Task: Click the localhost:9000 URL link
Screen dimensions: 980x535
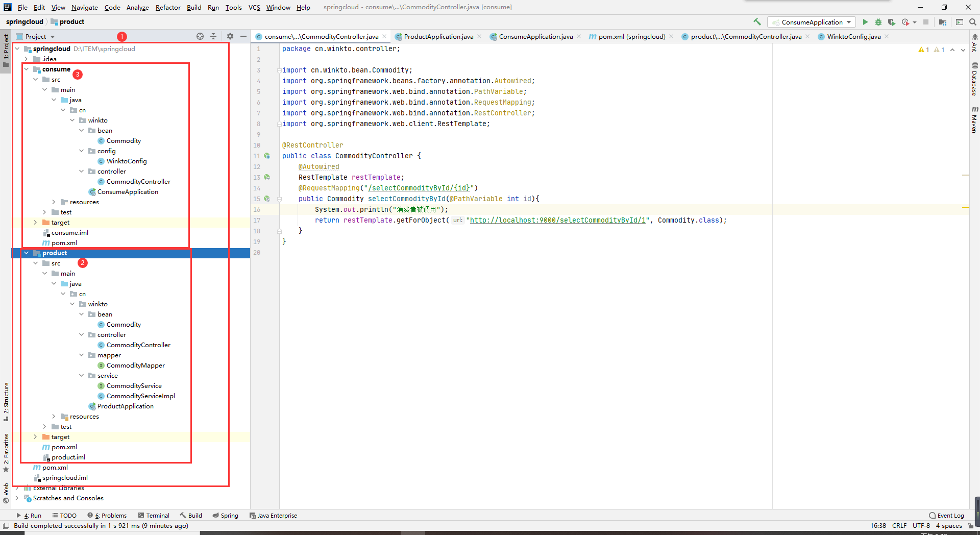Action: (x=557, y=220)
